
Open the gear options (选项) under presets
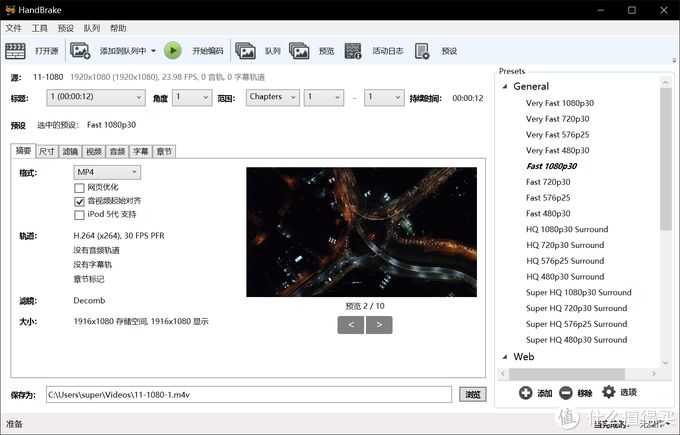pyautogui.click(x=608, y=393)
